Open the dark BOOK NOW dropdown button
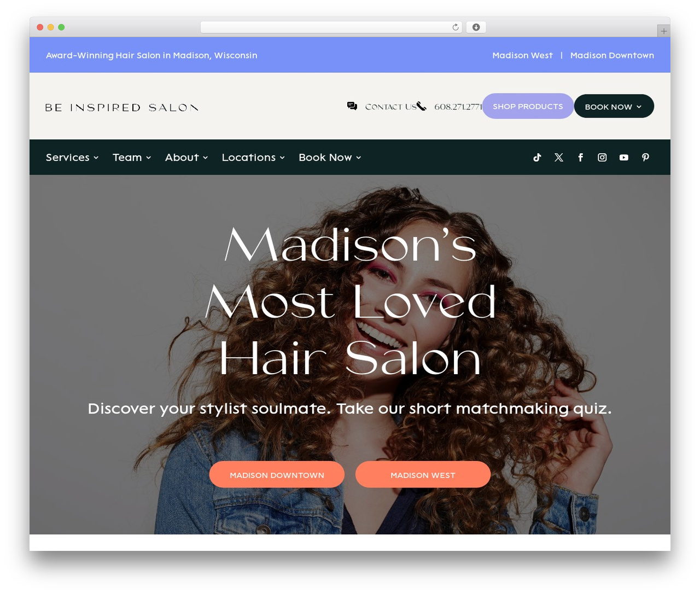Image resolution: width=700 pixels, height=593 pixels. (614, 106)
